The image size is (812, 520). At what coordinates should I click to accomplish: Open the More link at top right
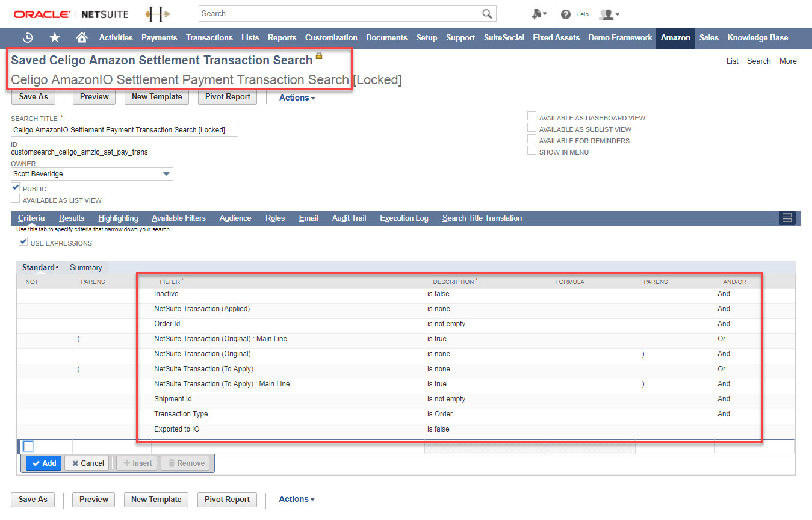pos(788,61)
